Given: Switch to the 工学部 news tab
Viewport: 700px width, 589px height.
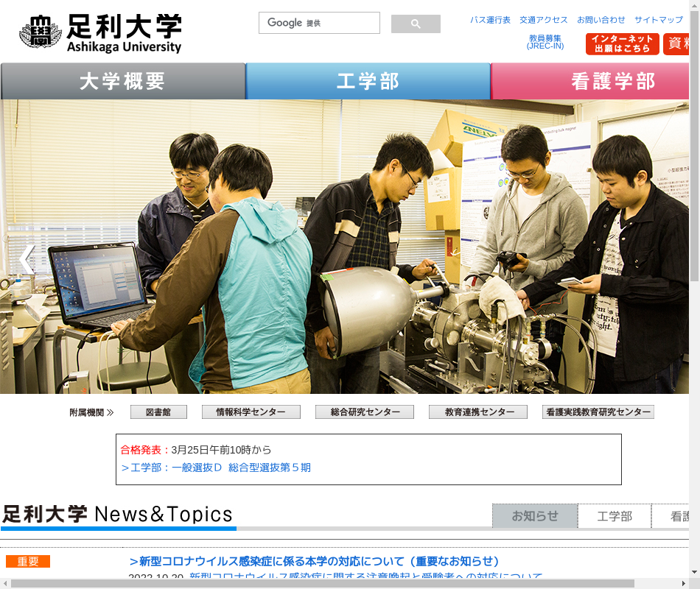Looking at the screenshot, I should click(x=615, y=516).
